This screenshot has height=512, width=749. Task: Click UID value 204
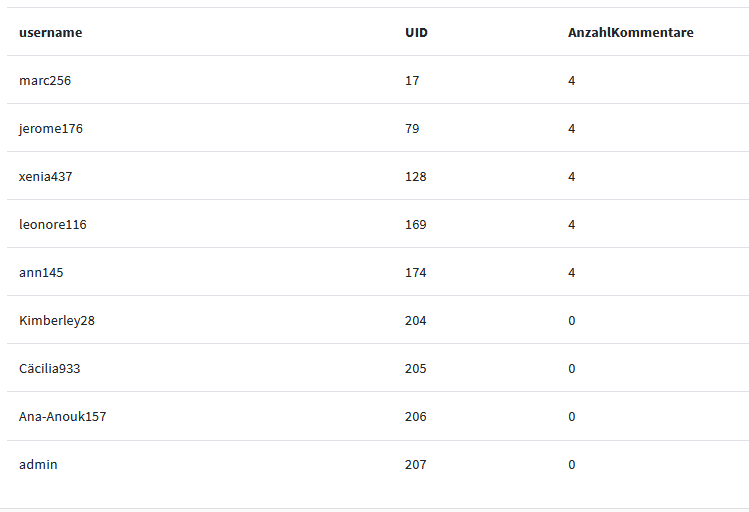(416, 320)
